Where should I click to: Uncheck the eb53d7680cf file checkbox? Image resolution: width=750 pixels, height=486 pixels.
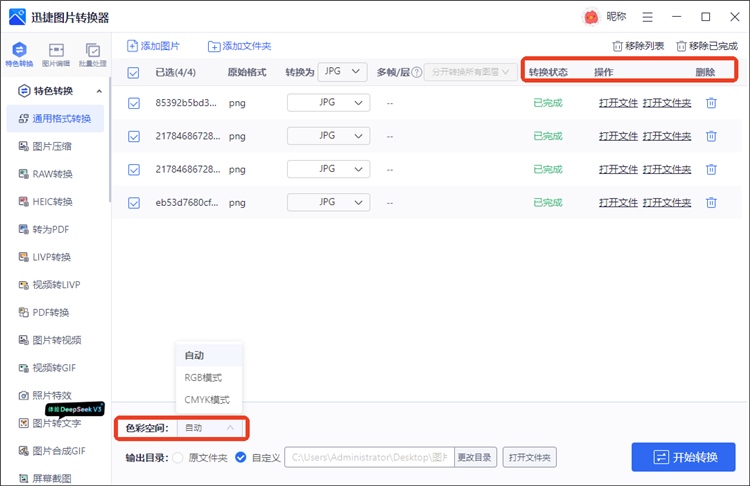[134, 203]
